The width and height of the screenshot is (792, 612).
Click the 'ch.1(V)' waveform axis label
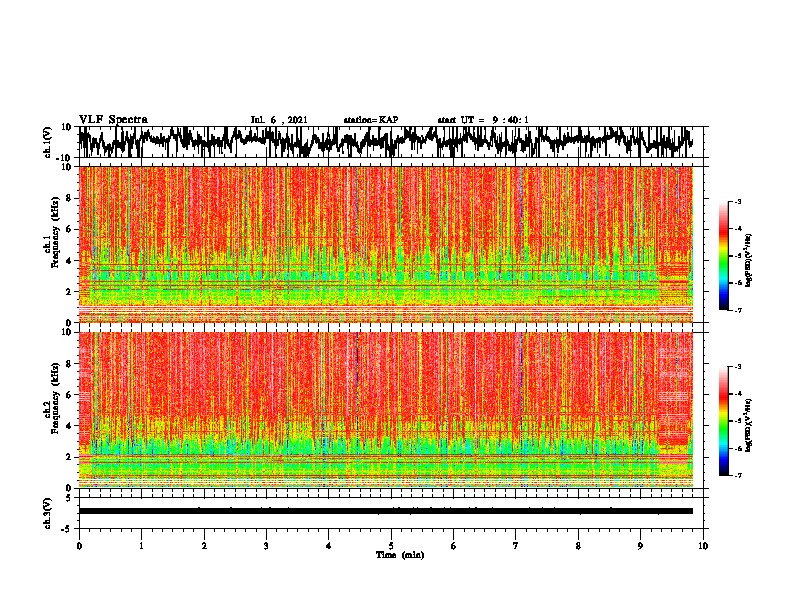pos(47,142)
